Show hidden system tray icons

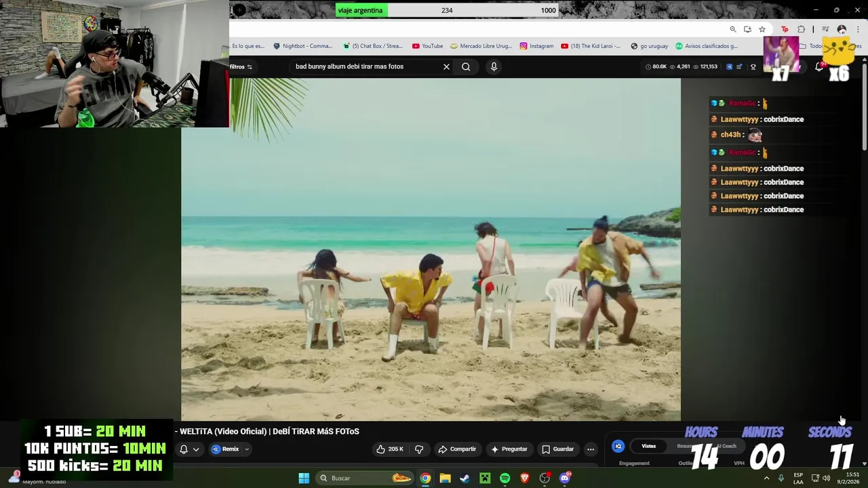767,478
